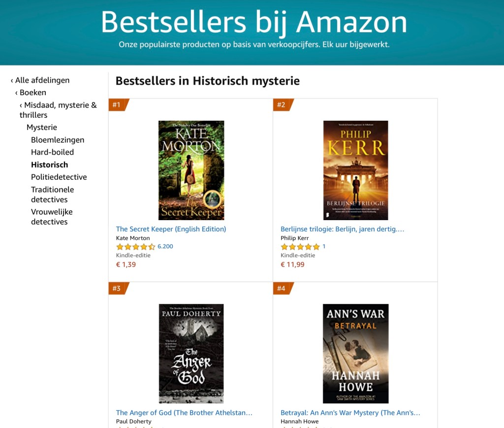Click the #4 rank badge
This screenshot has height=428, width=504.
click(283, 288)
